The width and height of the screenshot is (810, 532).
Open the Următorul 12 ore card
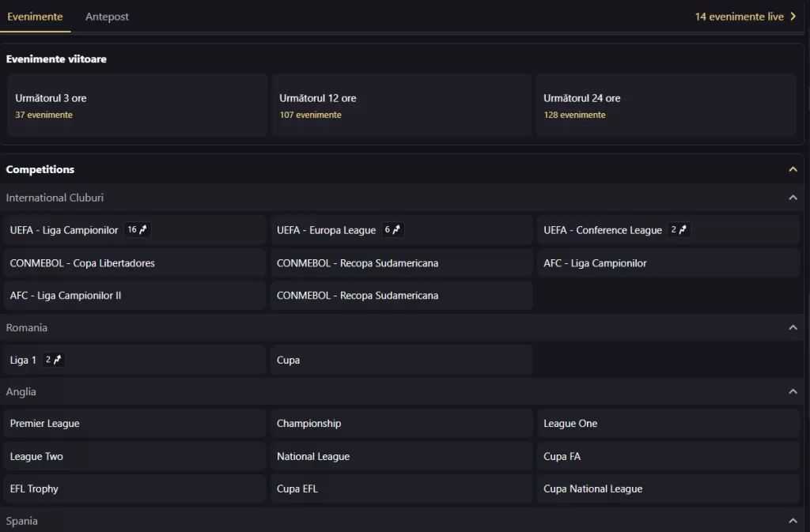pos(401,105)
